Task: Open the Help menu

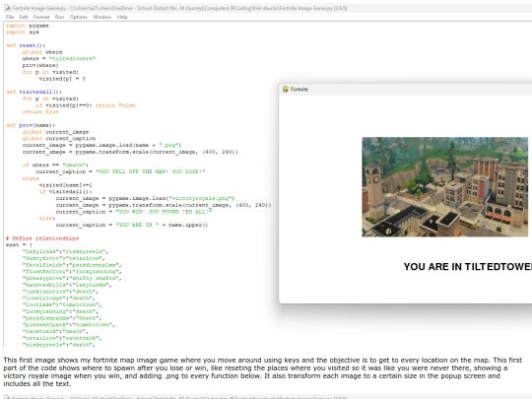Action: coord(122,17)
